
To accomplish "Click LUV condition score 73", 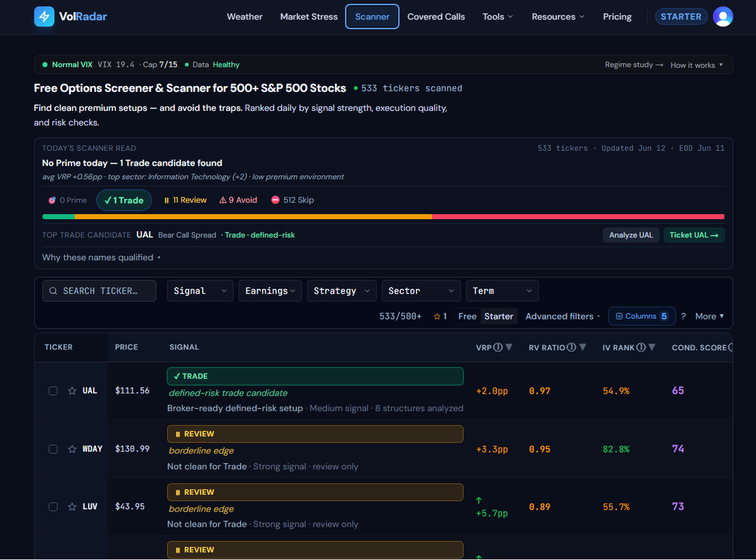I will pyautogui.click(x=678, y=506).
